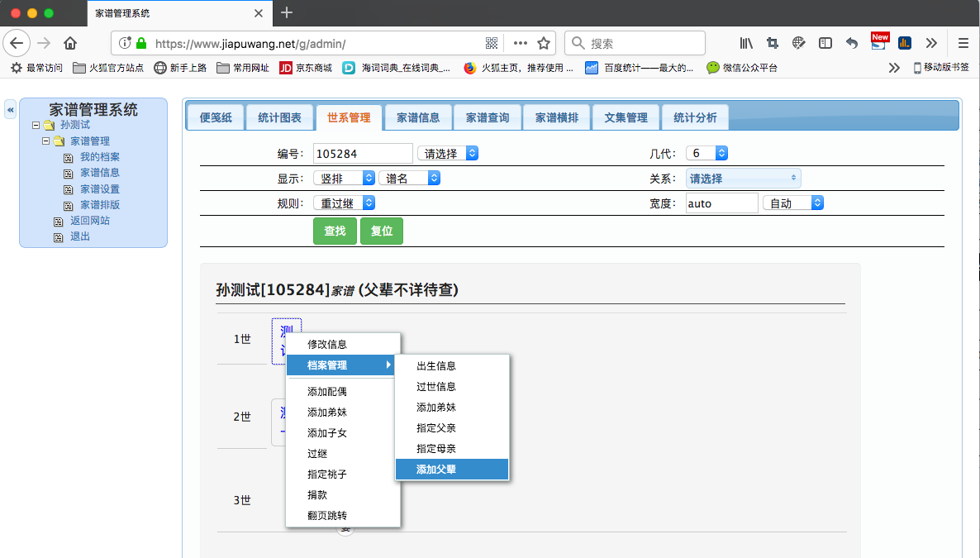Open the 重过继 rule dropdown
This screenshot has width=980, height=558.
pyautogui.click(x=344, y=203)
